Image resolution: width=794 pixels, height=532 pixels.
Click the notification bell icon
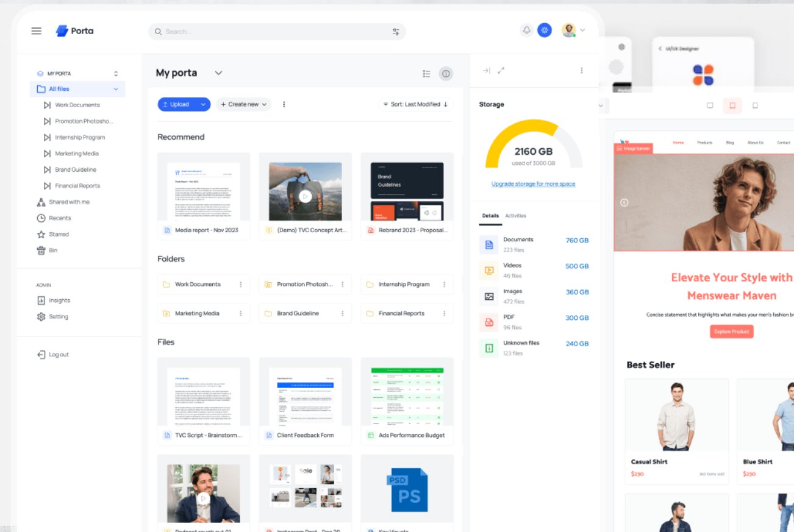(x=526, y=30)
